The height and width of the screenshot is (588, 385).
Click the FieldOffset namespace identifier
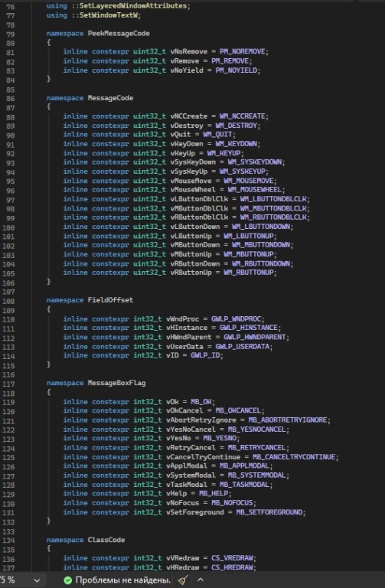coord(110,300)
